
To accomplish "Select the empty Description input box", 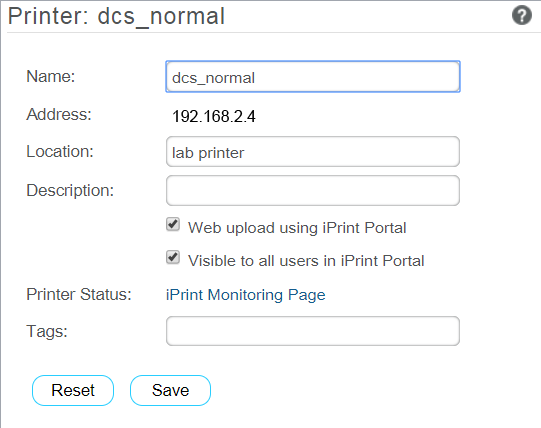I will click(313, 191).
